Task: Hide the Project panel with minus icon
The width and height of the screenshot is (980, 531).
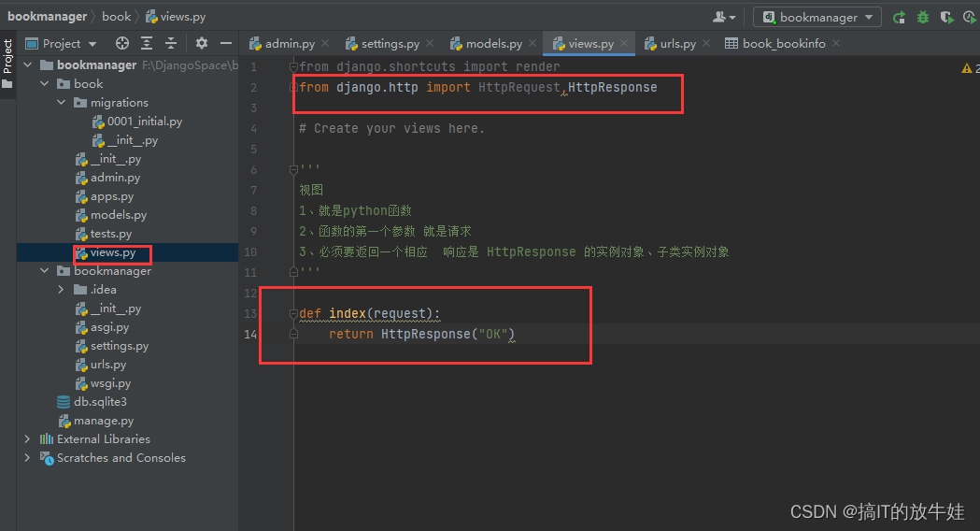Action: click(226, 43)
